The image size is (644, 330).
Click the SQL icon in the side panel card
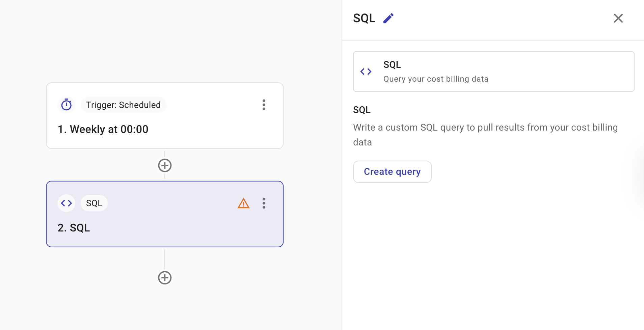366,71
